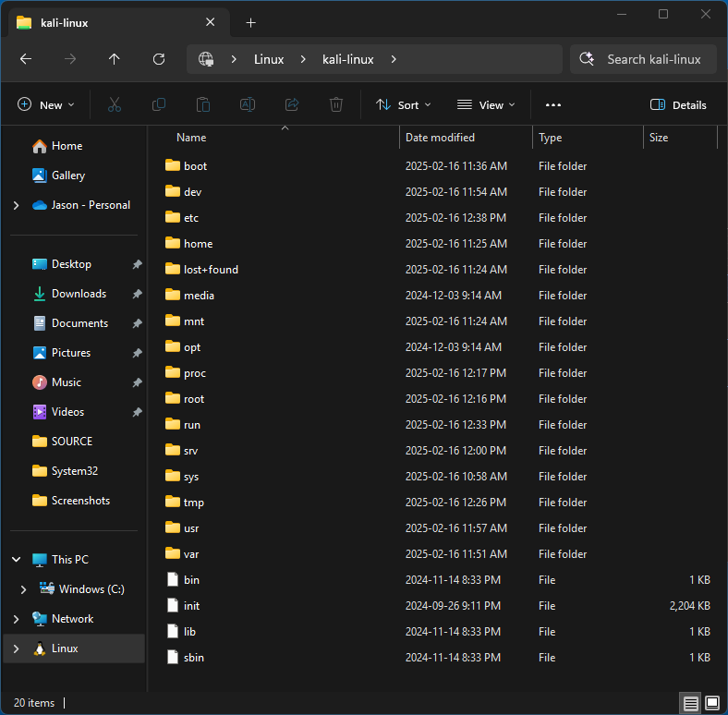Viewport: 728px width, 715px height.
Task: Open Desktop quick access folder
Action: (x=74, y=264)
